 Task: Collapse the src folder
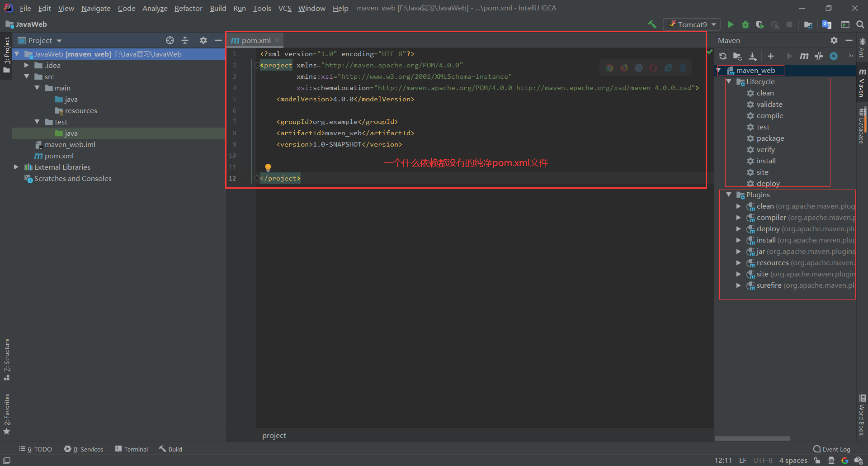click(x=27, y=76)
